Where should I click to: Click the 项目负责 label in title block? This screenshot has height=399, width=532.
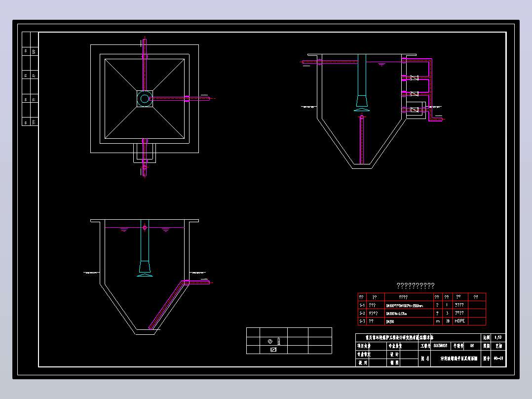point(364,346)
